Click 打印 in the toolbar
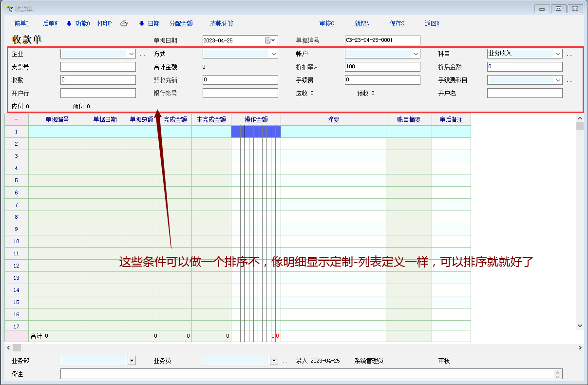This screenshot has height=385, width=588. click(x=104, y=23)
